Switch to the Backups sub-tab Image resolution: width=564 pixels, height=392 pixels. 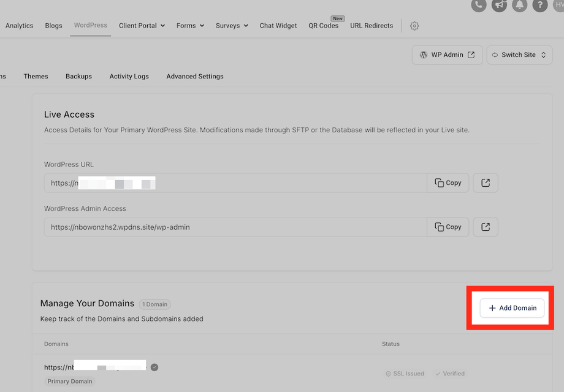coord(78,76)
